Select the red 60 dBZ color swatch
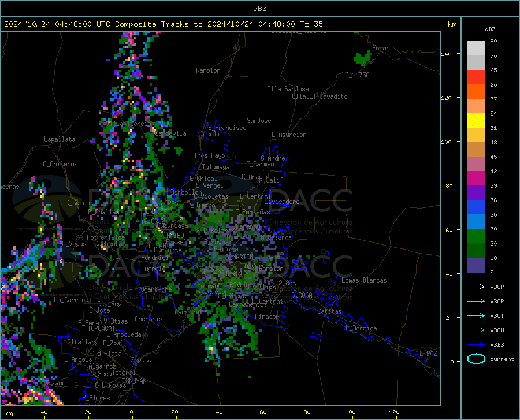 pyautogui.click(x=476, y=77)
